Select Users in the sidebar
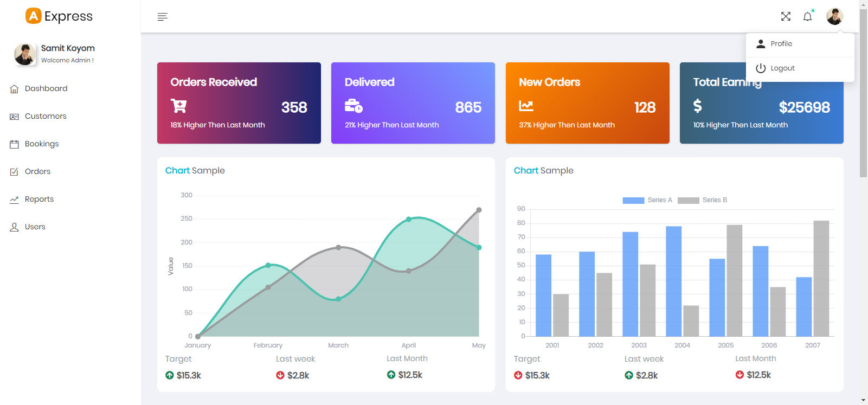This screenshot has height=405, width=868. (x=35, y=227)
